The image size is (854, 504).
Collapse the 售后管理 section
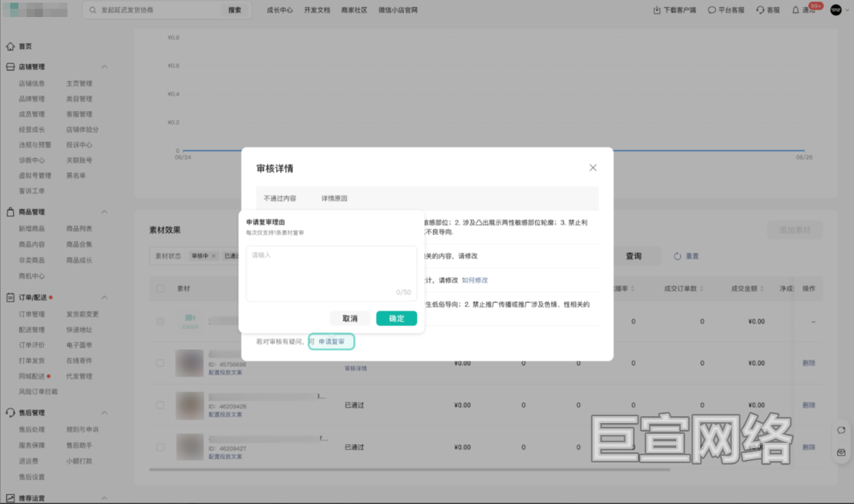point(104,413)
